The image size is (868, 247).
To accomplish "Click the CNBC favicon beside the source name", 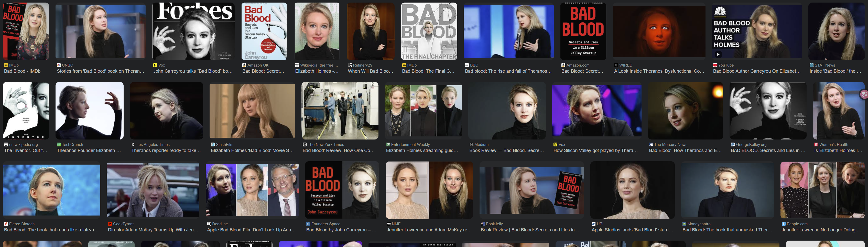I will 59,65.
